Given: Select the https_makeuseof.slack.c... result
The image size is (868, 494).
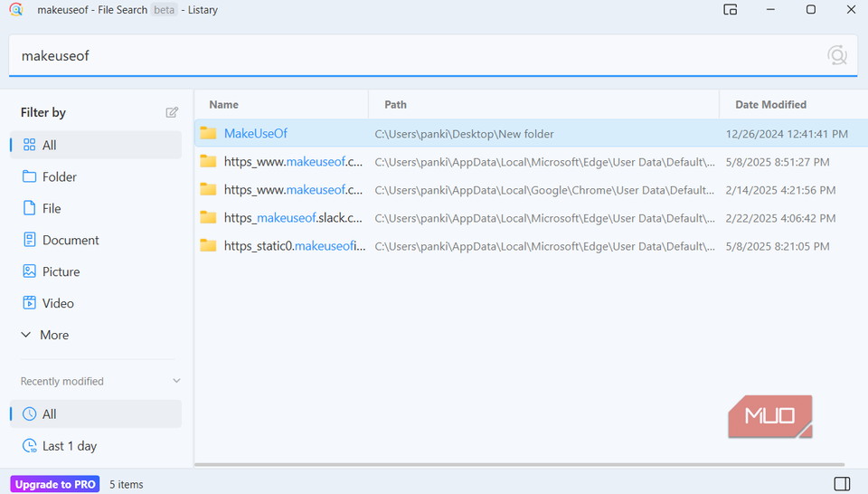Looking at the screenshot, I should pos(531,218).
